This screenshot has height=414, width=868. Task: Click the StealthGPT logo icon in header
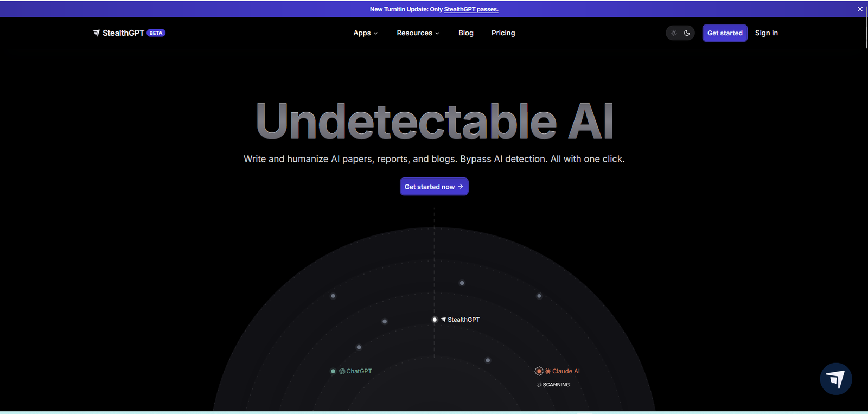coord(96,33)
